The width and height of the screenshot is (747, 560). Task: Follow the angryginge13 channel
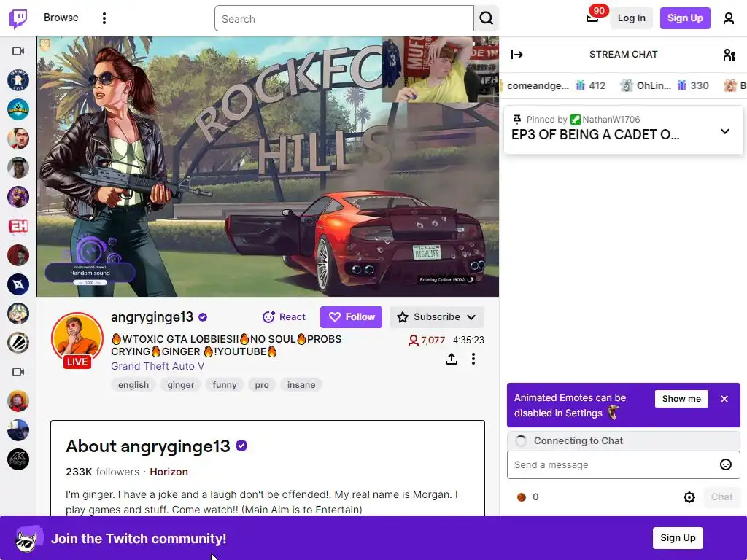[351, 317]
